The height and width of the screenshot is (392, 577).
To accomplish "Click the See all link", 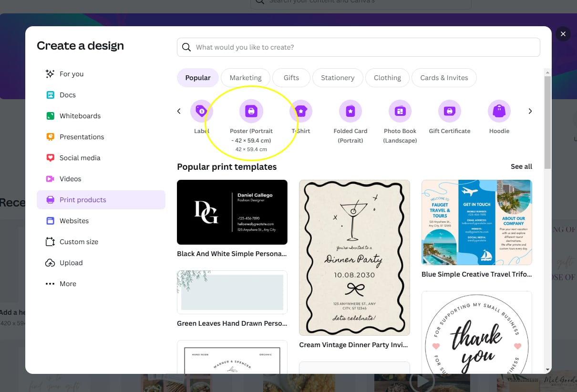I will click(x=521, y=166).
